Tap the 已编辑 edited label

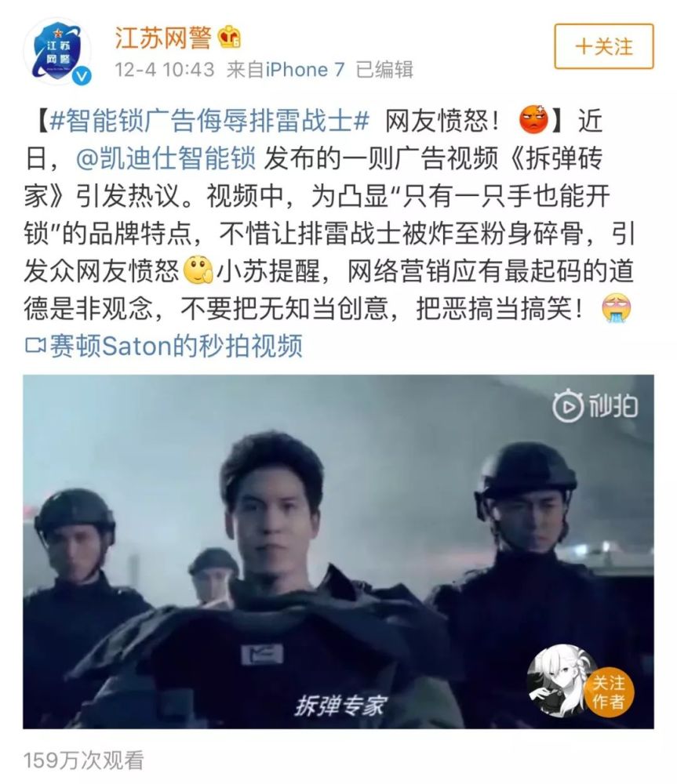[x=384, y=70]
